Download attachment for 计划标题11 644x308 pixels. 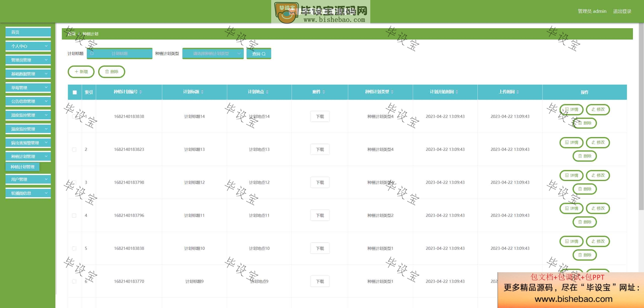click(x=320, y=215)
